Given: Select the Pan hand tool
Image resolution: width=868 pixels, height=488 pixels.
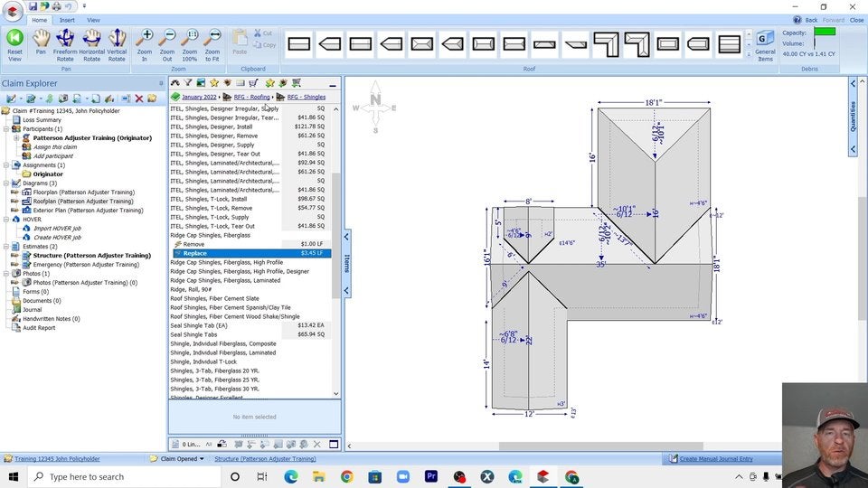Looking at the screenshot, I should pos(41,38).
